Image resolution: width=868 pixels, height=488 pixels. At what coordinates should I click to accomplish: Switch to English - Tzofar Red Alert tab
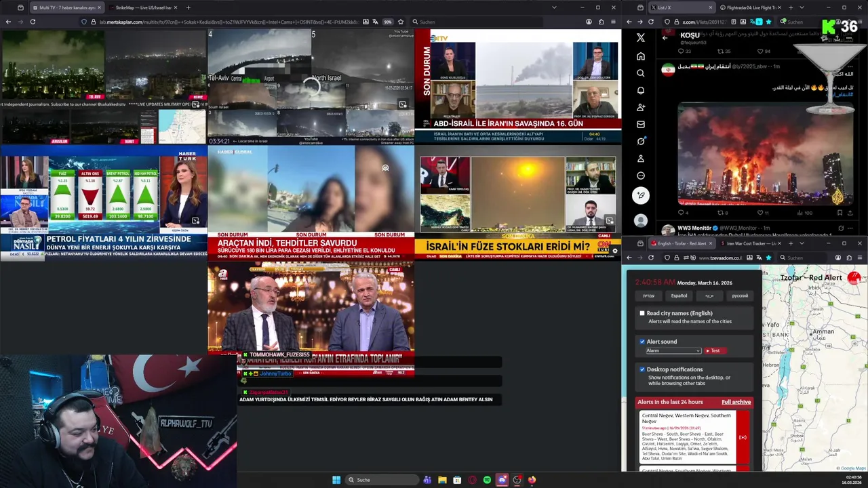(682, 243)
